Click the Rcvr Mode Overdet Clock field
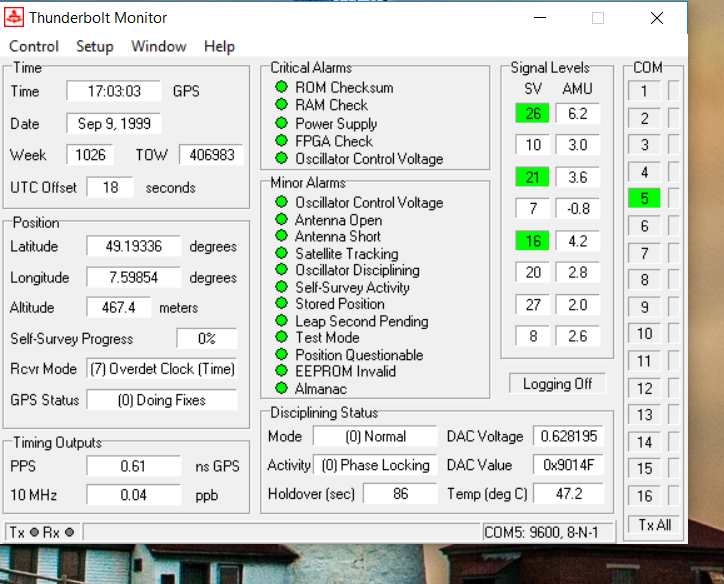 click(x=162, y=369)
